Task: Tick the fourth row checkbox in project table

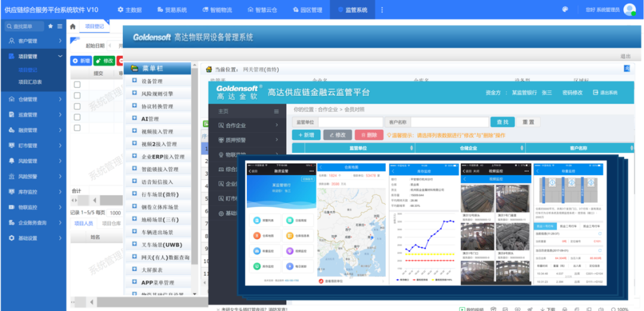Action: coord(77,117)
